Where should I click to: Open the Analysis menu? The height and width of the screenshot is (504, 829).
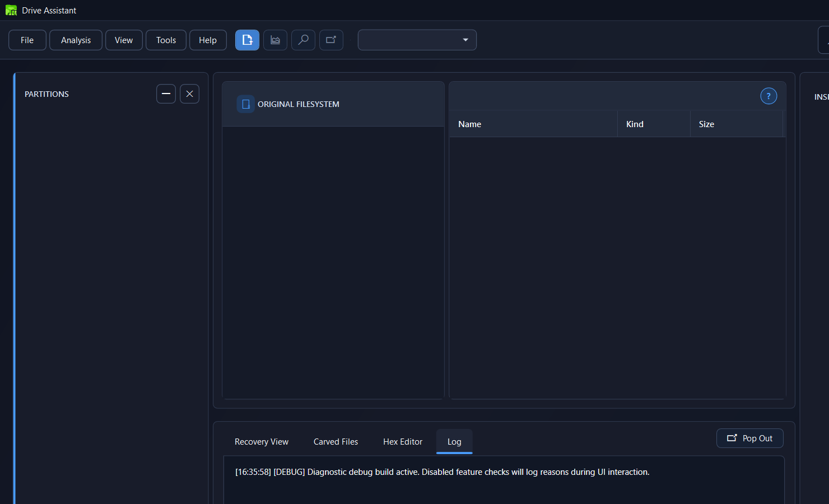76,40
